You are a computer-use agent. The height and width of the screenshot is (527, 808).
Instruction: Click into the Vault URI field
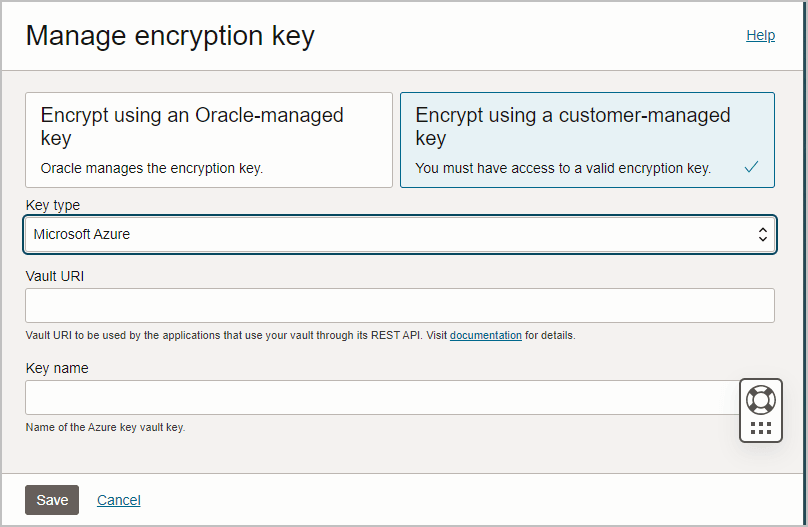click(x=399, y=305)
